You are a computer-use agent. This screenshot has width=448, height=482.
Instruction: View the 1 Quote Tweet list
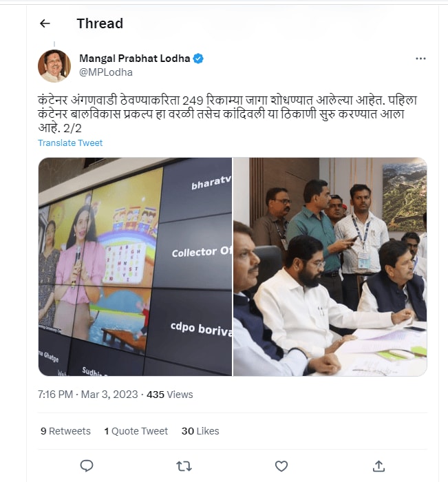(x=136, y=431)
